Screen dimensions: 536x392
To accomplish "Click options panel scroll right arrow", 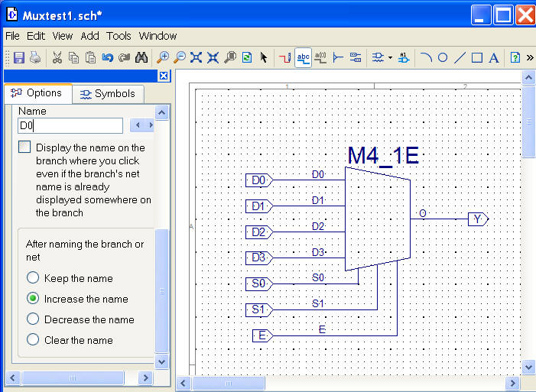I will pyautogui.click(x=145, y=378).
